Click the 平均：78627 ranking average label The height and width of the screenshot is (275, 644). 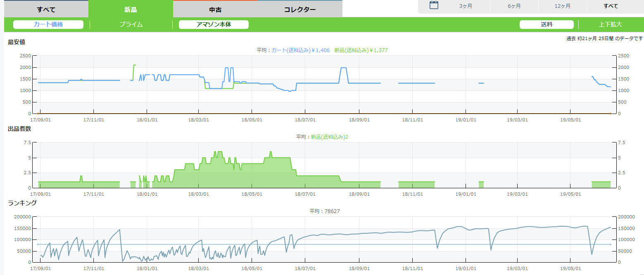coord(324,211)
